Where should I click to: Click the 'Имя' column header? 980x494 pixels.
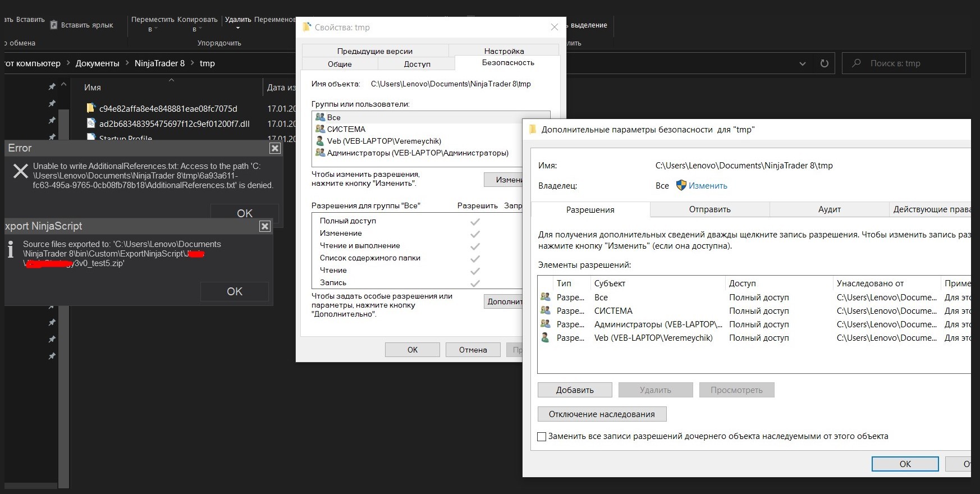pyautogui.click(x=93, y=88)
